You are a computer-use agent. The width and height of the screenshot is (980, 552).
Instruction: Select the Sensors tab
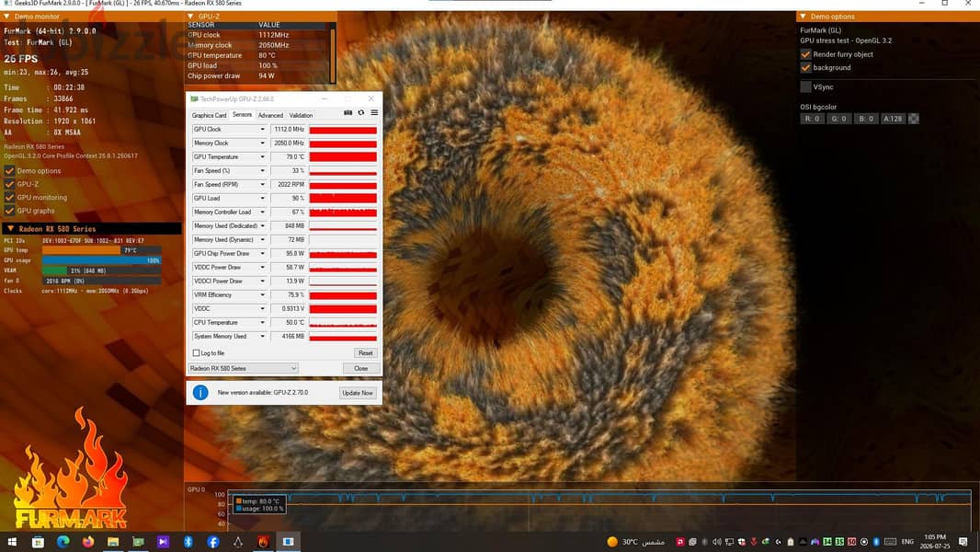(x=242, y=115)
